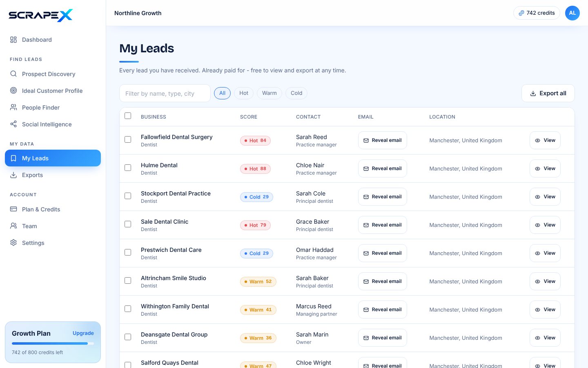Image resolution: width=588 pixels, height=368 pixels.
Task: Check the Deansgate Dental Group row
Action: click(x=128, y=337)
